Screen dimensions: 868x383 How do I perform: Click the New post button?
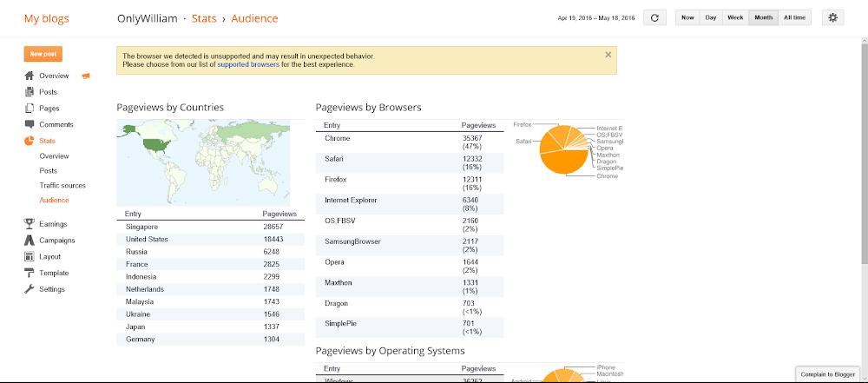(43, 55)
